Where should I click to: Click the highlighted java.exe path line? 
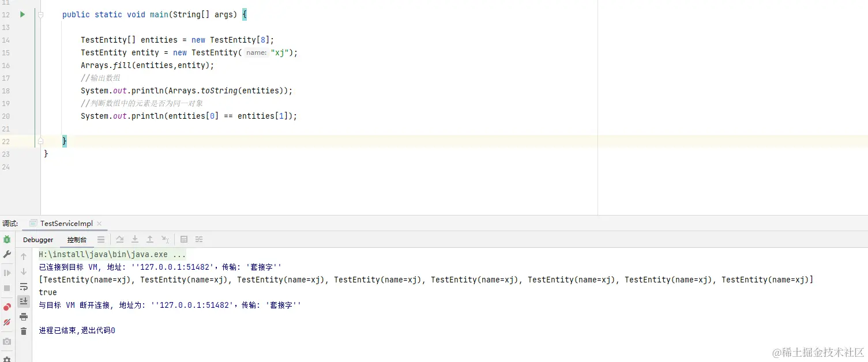pos(110,254)
